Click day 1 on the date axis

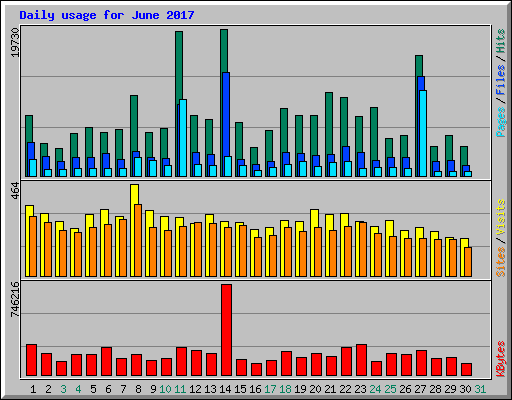pos(33,389)
